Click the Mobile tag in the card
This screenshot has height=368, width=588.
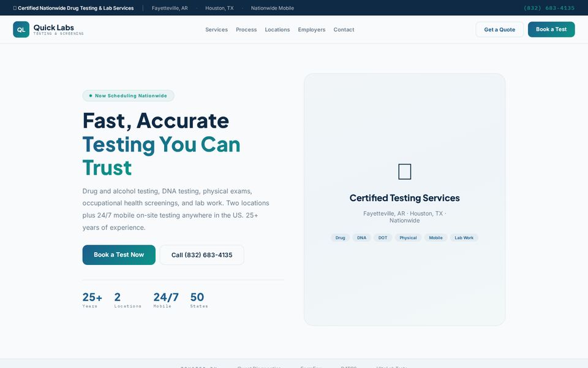click(x=435, y=238)
